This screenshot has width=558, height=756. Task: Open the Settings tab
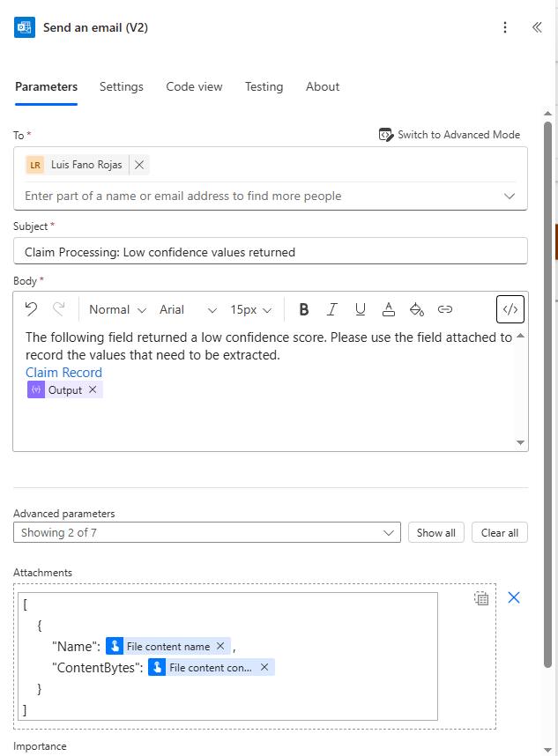pos(122,86)
